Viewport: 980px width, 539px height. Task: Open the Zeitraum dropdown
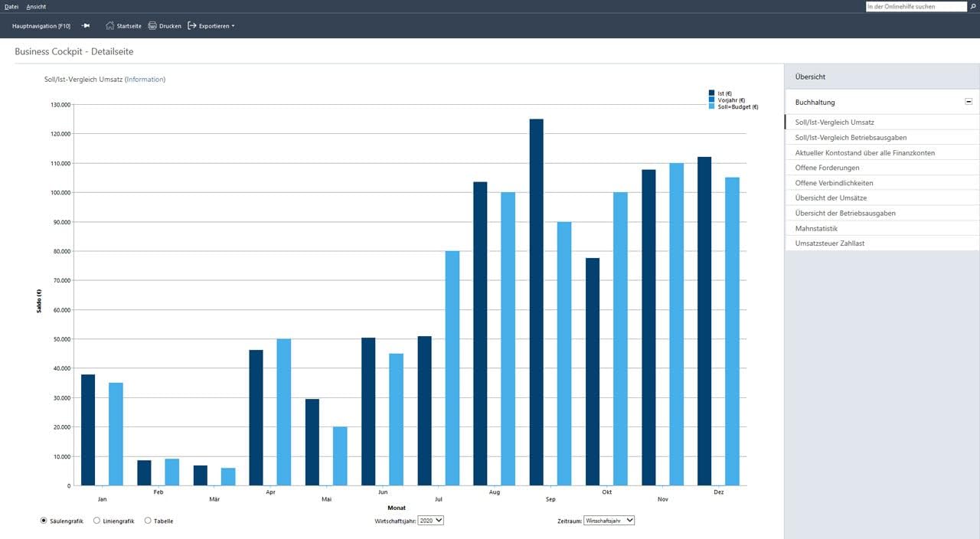[609, 521]
